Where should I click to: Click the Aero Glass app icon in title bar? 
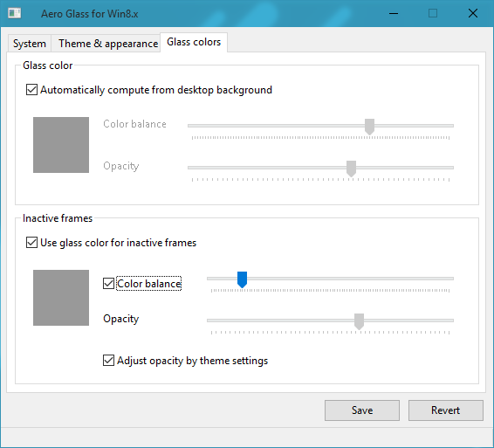pos(15,13)
